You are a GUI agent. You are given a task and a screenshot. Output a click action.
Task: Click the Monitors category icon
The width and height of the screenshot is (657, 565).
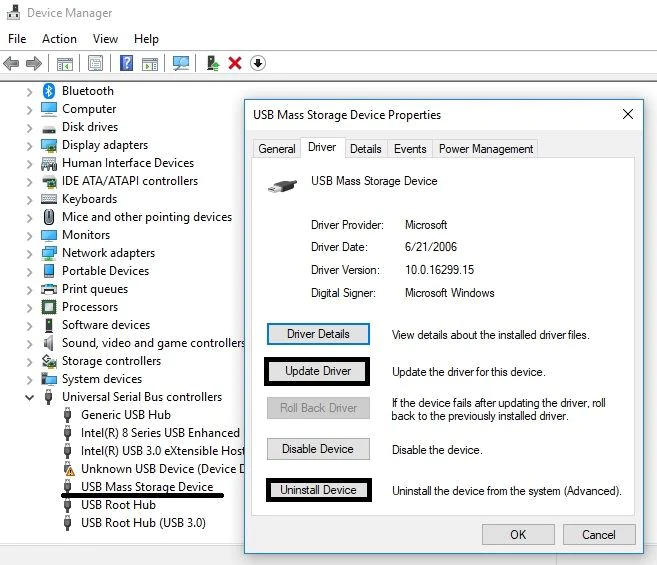(49, 235)
